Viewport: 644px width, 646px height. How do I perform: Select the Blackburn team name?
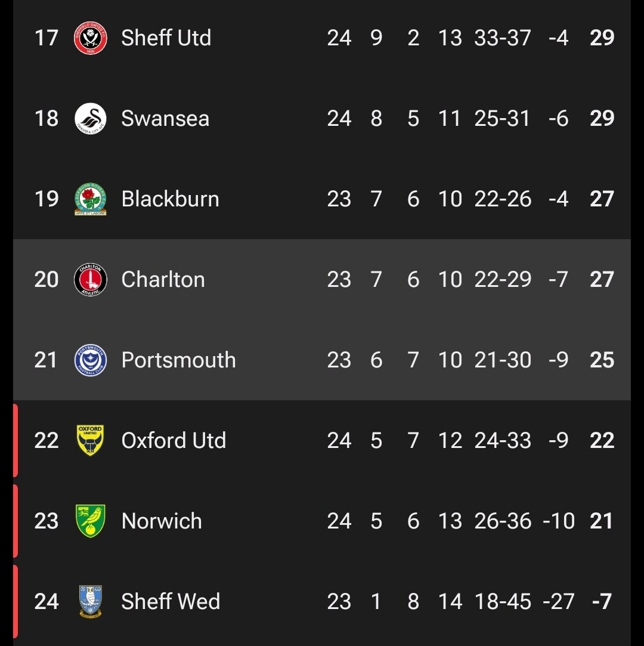[170, 199]
